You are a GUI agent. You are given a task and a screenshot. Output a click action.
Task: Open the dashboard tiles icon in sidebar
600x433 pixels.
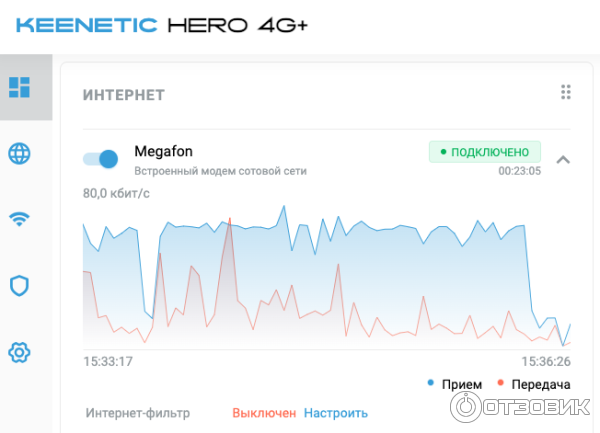[x=20, y=87]
